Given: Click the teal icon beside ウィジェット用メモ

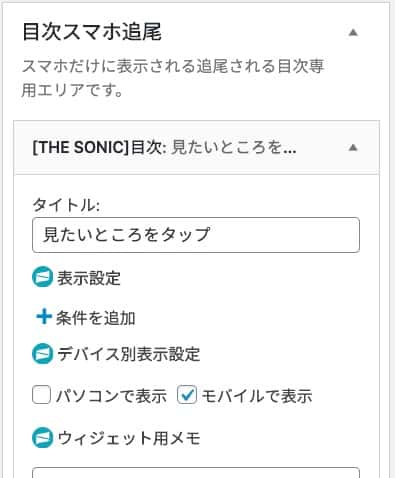Looking at the screenshot, I should click(42, 437).
